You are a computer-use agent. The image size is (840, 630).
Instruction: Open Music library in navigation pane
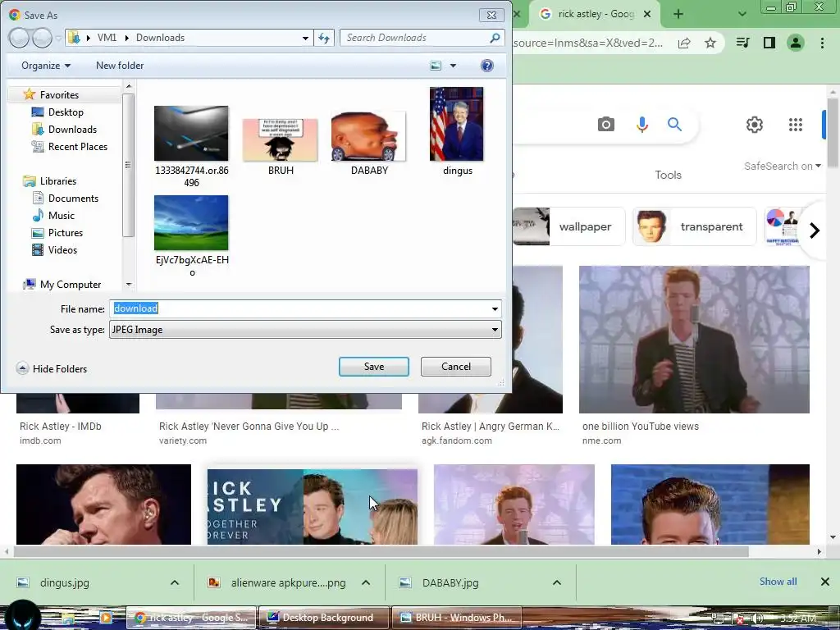click(x=61, y=216)
